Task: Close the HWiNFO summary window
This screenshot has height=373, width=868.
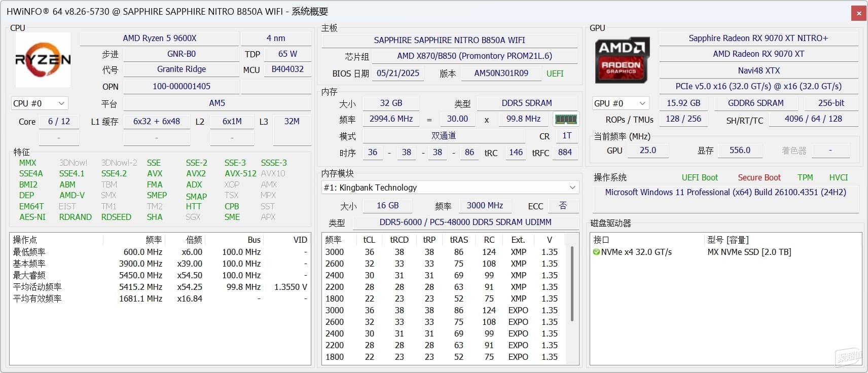Action: click(858, 13)
